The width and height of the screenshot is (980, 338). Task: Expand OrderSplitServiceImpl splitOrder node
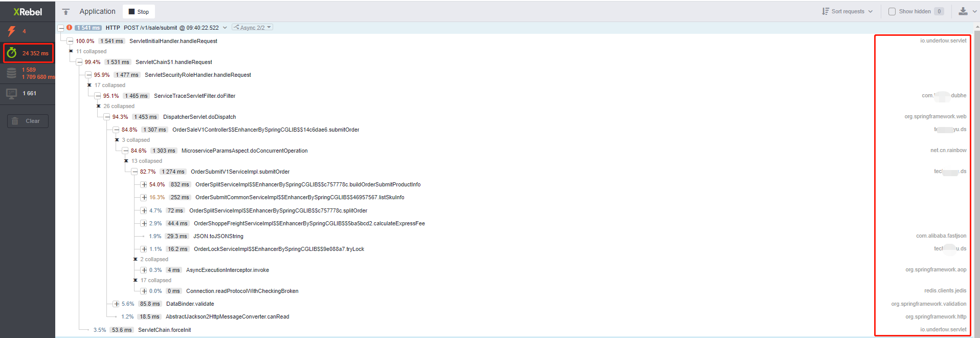coord(144,210)
